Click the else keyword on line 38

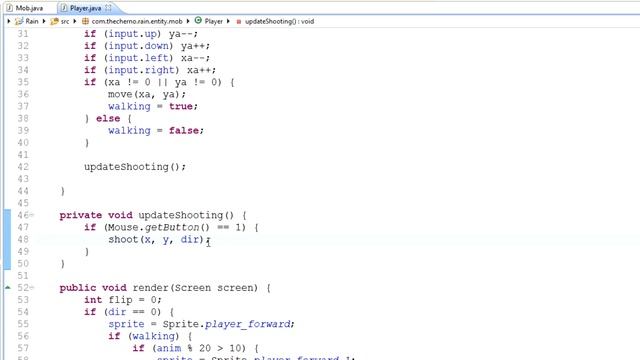(x=108, y=118)
